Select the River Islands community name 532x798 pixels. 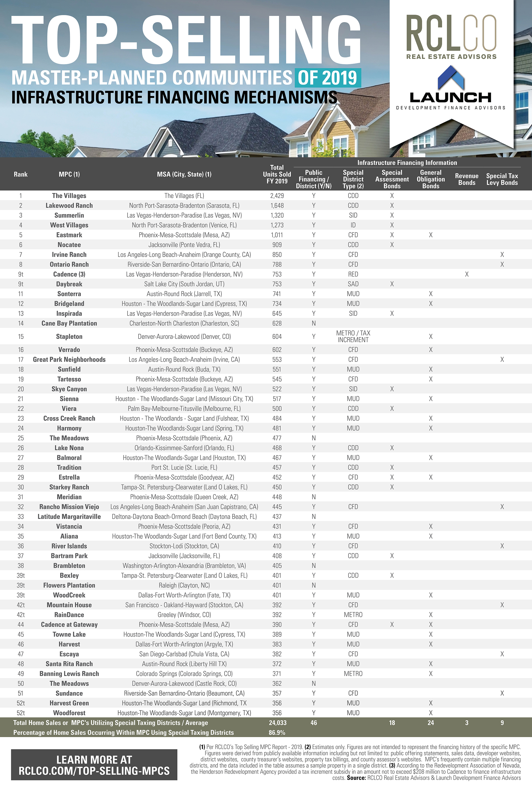point(69,546)
